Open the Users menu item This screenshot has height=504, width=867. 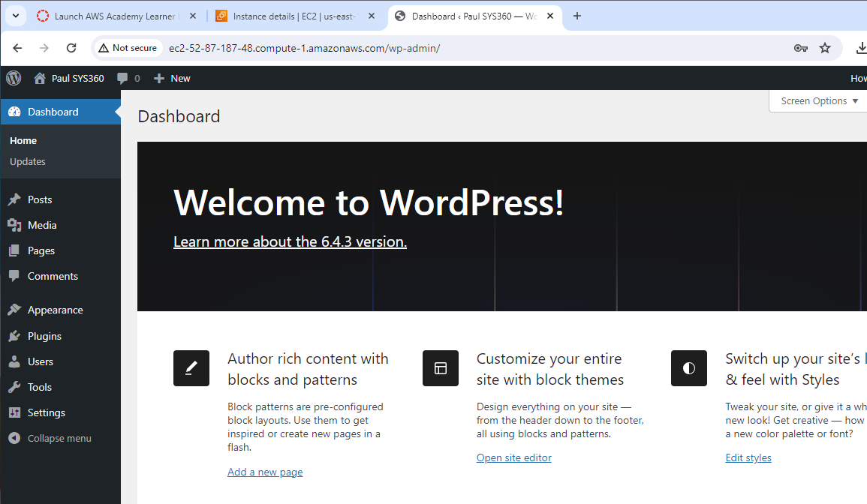click(x=41, y=361)
